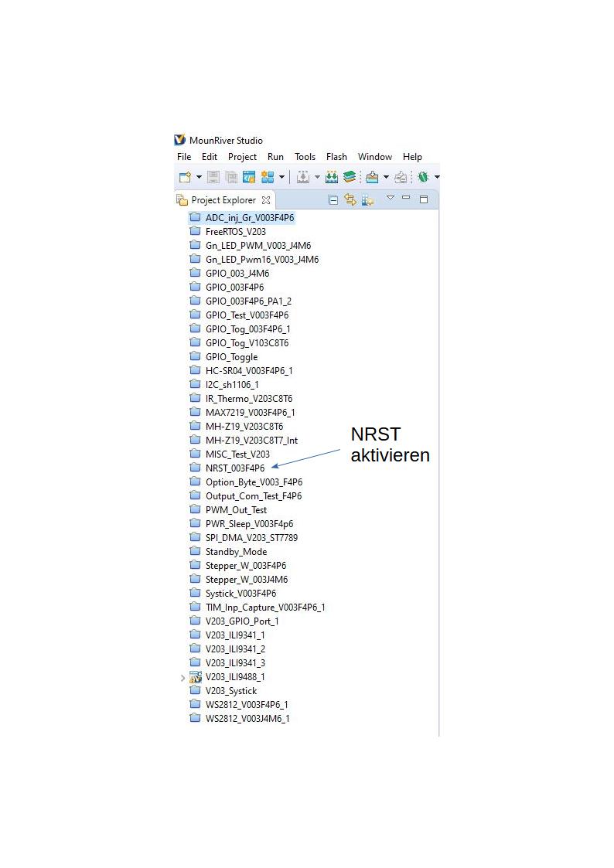Select the FreeRTOS_V203 project
614x868 pixels.
pyautogui.click(x=235, y=231)
